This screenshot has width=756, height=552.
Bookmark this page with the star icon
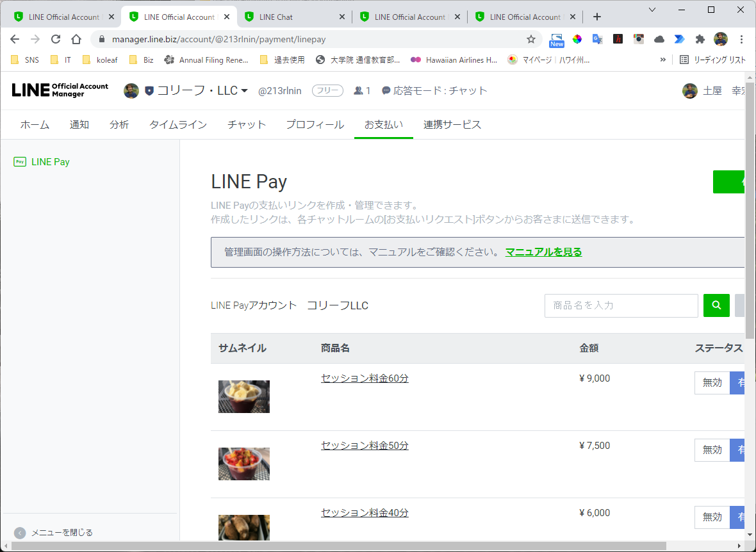pyautogui.click(x=531, y=39)
